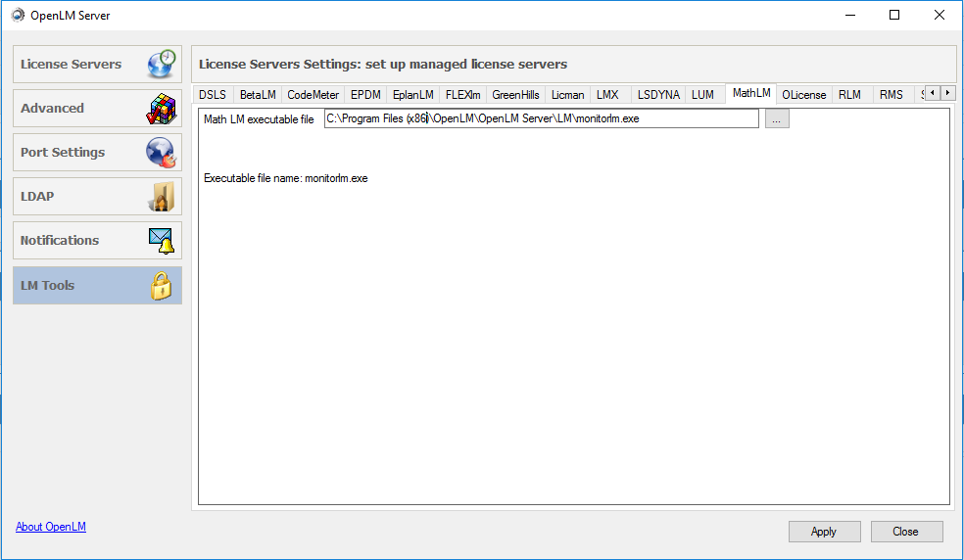Click the Advanced Rubik's cube icon

tap(162, 109)
